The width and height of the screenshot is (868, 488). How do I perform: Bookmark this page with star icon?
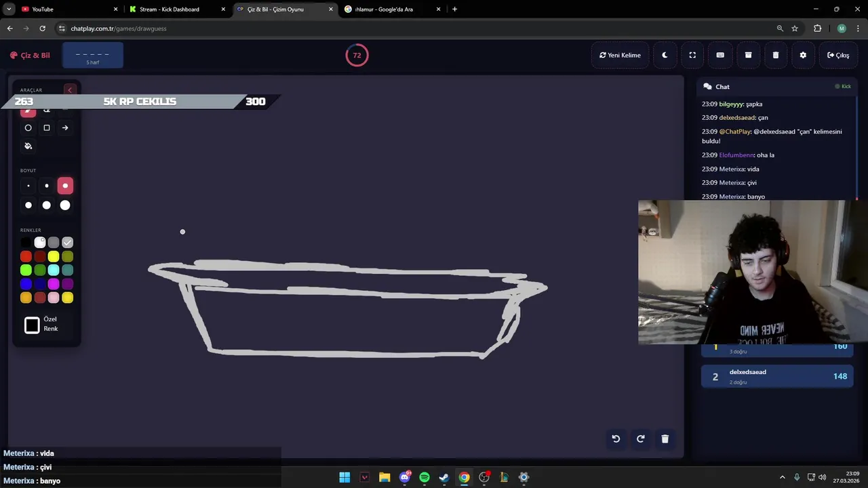pos(795,28)
